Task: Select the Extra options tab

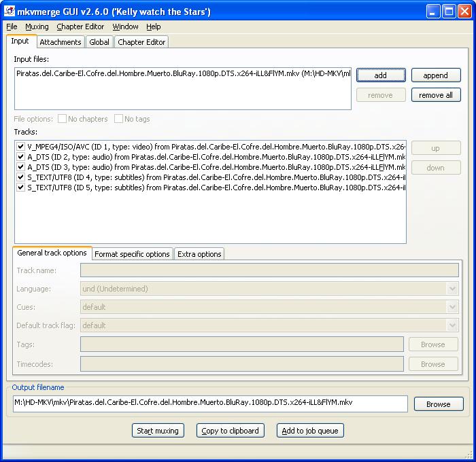Action: tap(199, 254)
